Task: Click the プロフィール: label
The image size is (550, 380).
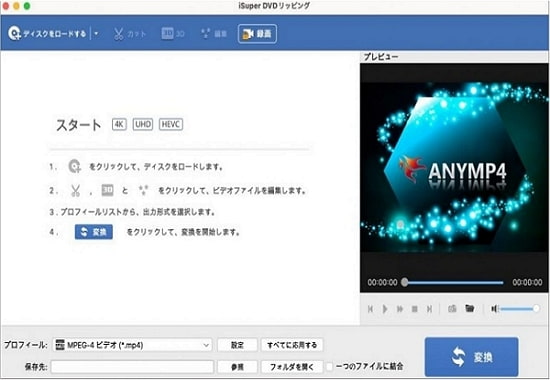Action: tap(26, 345)
